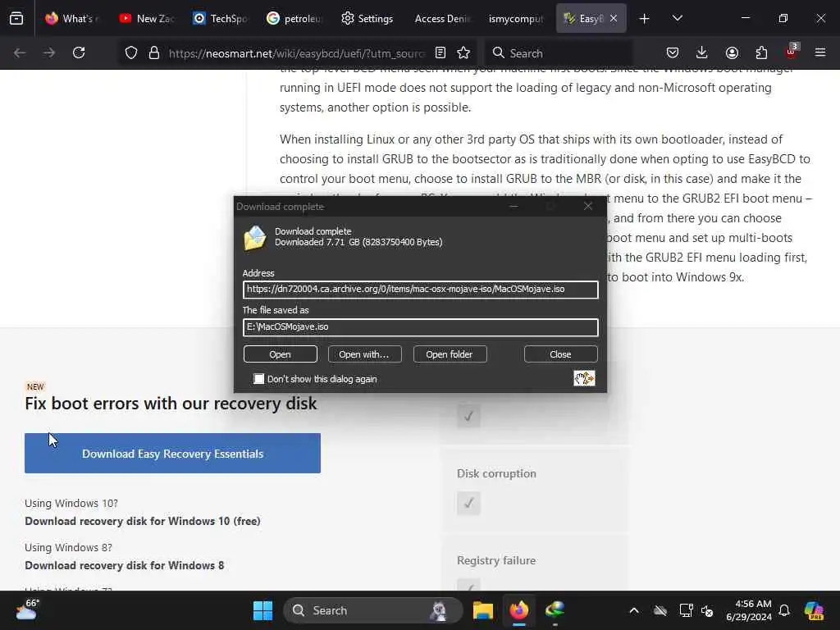840x630 pixels.
Task: Open Internet Download Manager taskbar icon
Action: coord(555,610)
